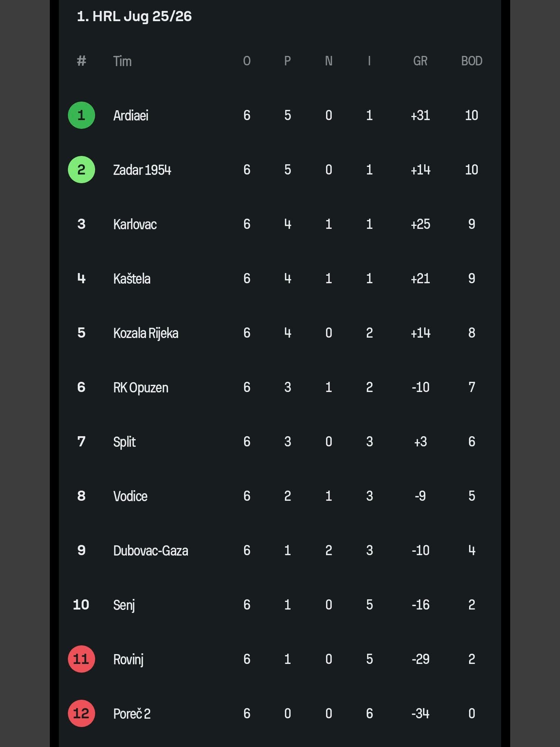Select Split in the standings
The image size is (560, 747).
[124, 442]
